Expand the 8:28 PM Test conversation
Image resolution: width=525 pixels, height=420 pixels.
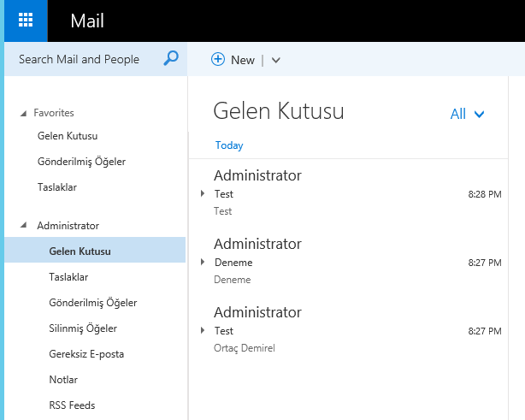203,194
